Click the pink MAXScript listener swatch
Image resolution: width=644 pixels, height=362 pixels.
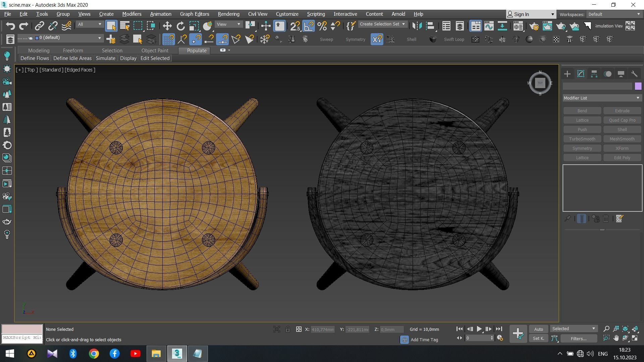tap(22, 329)
